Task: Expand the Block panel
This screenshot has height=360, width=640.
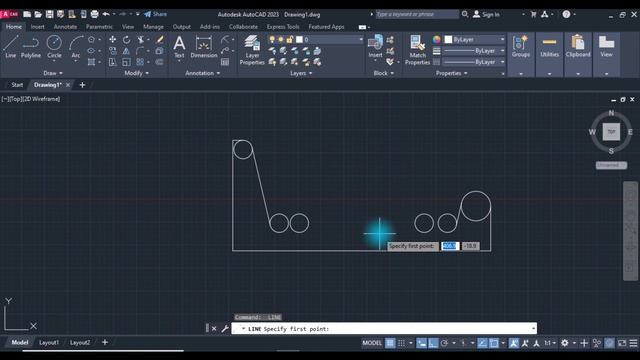Action: (384, 73)
